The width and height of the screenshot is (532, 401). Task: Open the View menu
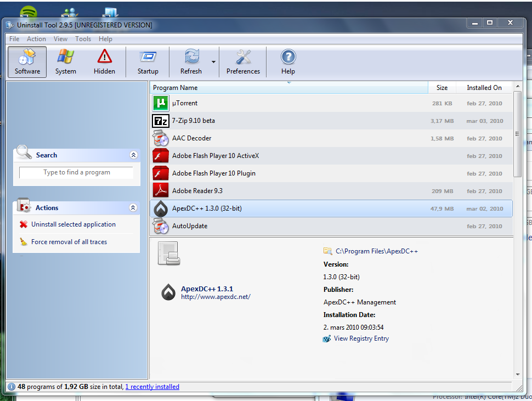point(60,39)
